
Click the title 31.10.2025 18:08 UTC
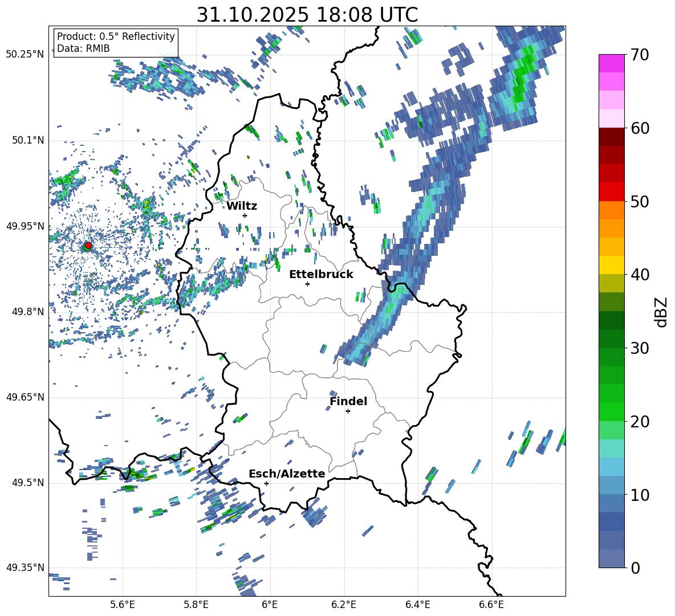pos(307,15)
